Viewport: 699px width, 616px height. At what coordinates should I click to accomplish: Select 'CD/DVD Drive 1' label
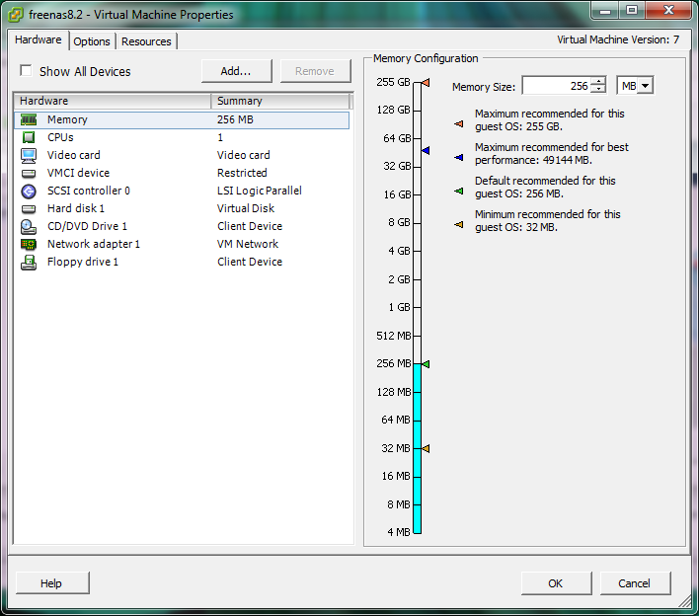click(x=87, y=226)
